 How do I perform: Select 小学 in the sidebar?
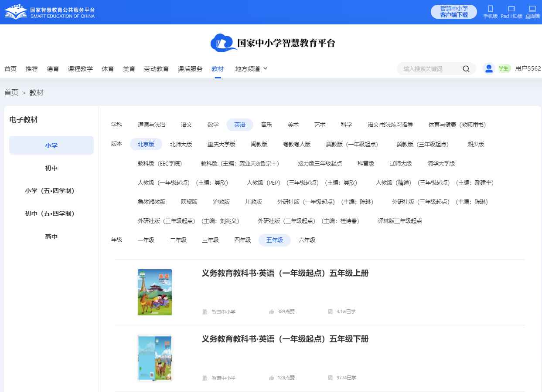click(51, 145)
